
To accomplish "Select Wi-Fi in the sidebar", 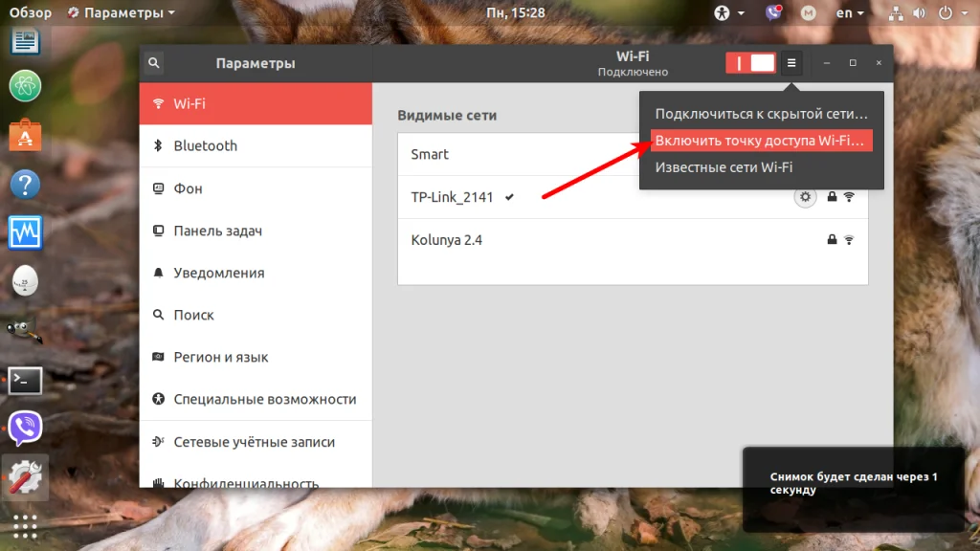I will 256,103.
